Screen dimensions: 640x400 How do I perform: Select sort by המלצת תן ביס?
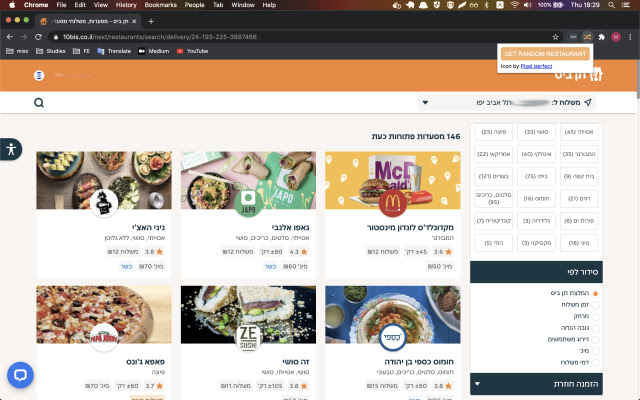pyautogui.click(x=596, y=293)
